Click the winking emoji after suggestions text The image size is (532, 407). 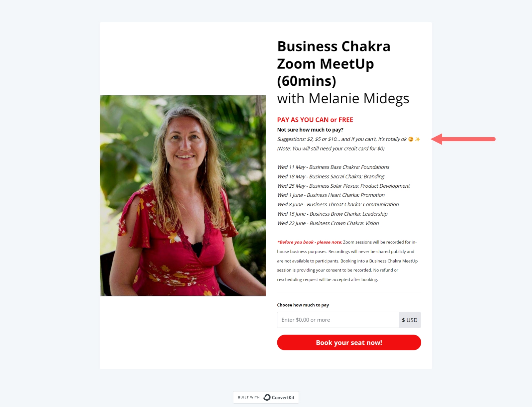coord(411,139)
